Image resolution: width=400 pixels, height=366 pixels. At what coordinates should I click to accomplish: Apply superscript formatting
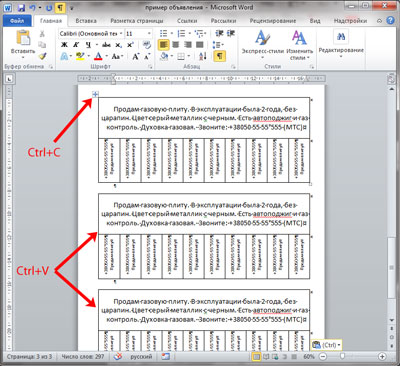pos(130,45)
